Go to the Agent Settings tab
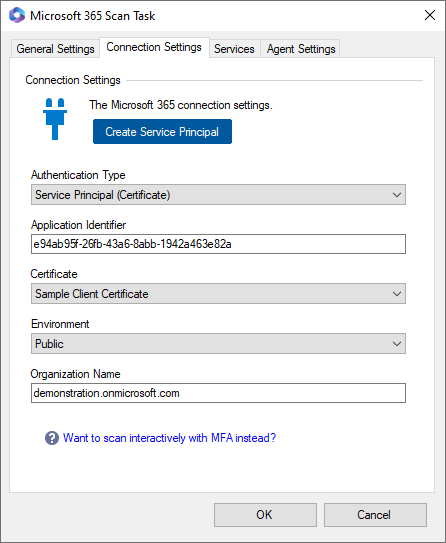 [301, 49]
